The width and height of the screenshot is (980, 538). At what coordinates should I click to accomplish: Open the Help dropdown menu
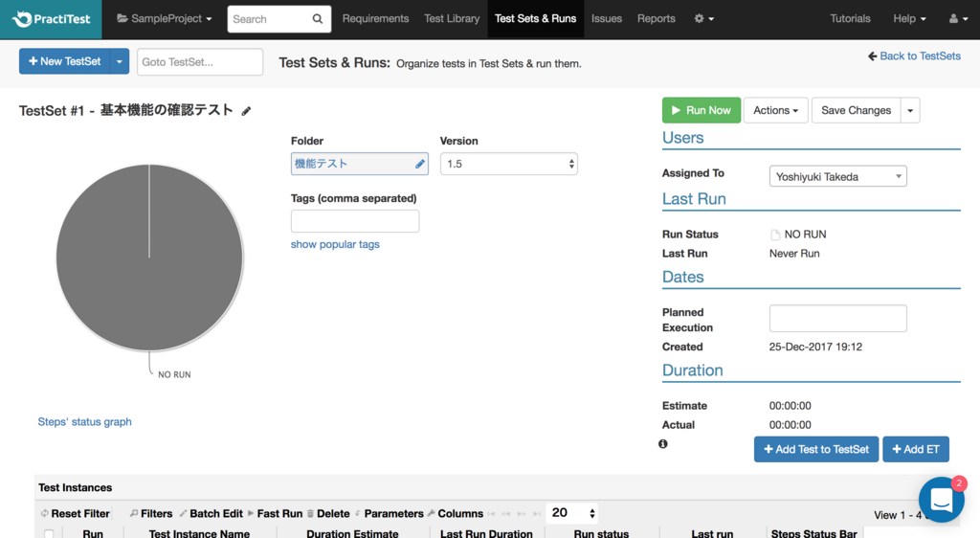point(909,19)
